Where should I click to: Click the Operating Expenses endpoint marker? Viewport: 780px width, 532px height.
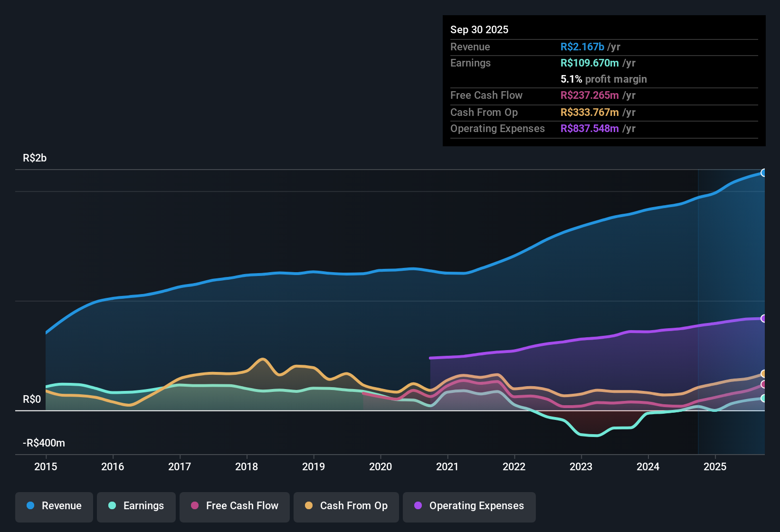pyautogui.click(x=764, y=318)
